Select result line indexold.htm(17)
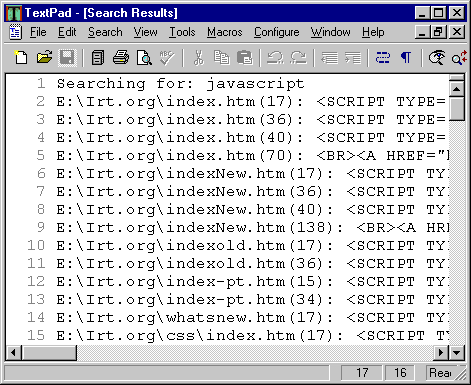The width and height of the screenshot is (471, 385). click(252, 245)
